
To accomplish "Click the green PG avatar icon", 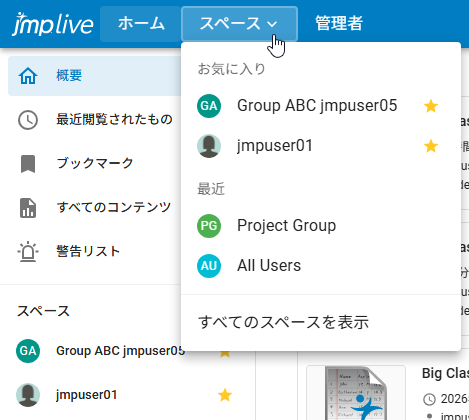I will 209,226.
